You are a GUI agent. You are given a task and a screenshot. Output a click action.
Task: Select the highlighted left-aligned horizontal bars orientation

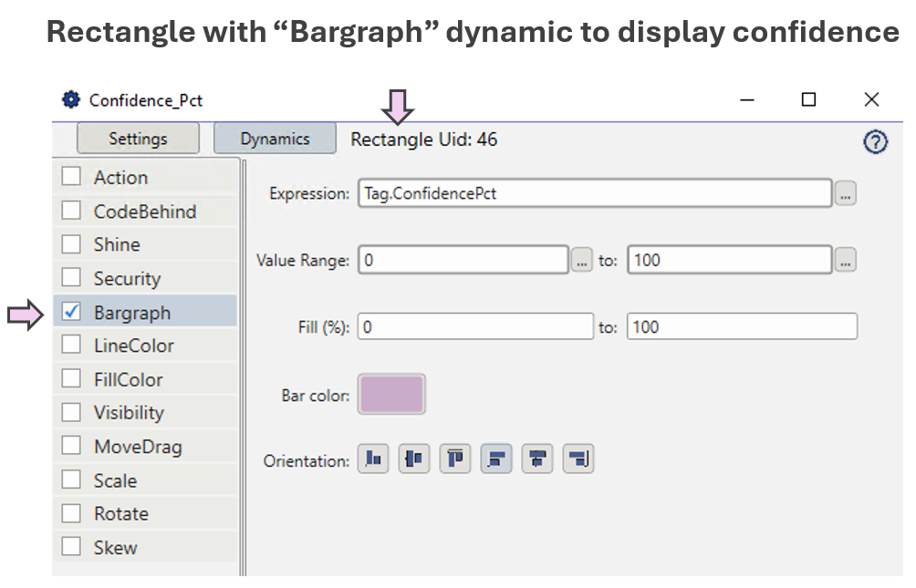[496, 459]
